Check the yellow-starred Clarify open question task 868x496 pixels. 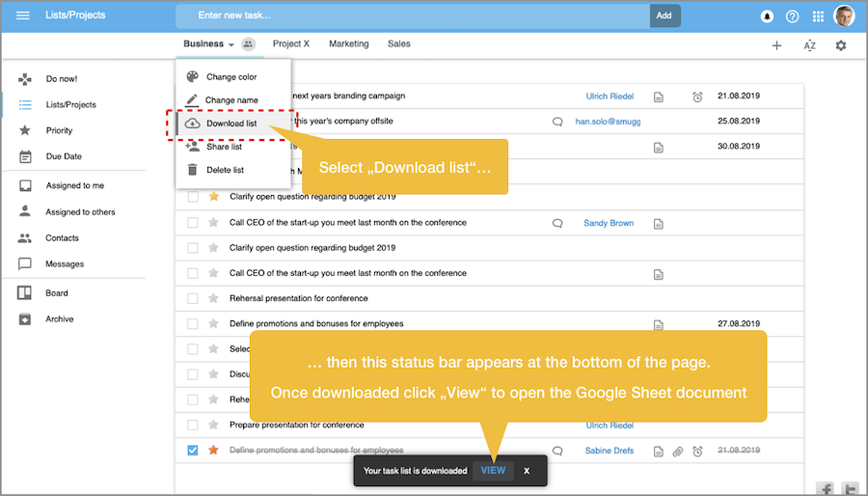(193, 197)
